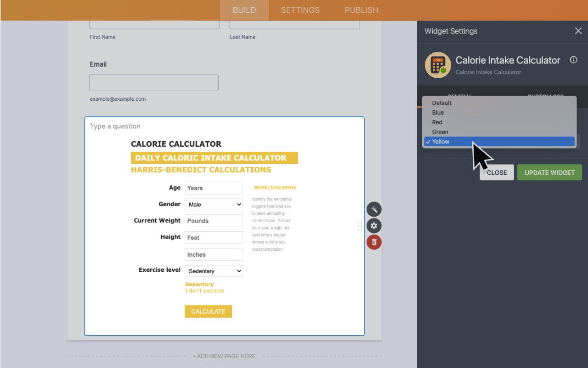Screen dimensions: 588x368
Task: Click the Email input field
Action: click(153, 82)
